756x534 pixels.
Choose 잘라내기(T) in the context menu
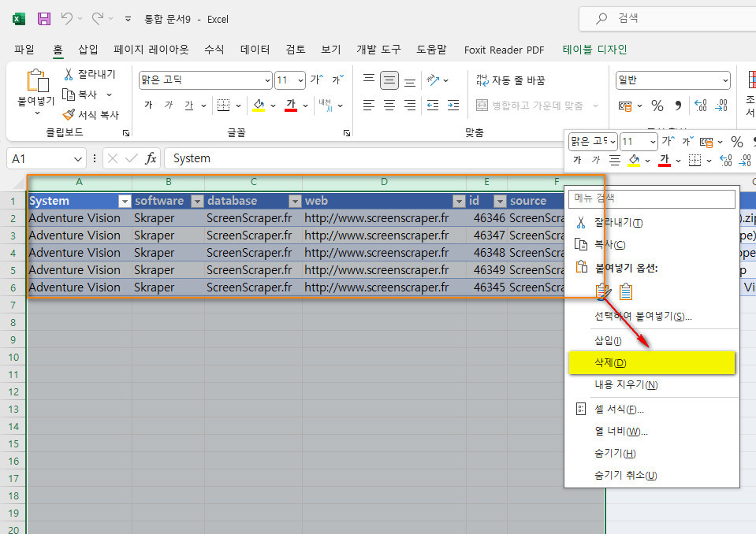(652, 222)
